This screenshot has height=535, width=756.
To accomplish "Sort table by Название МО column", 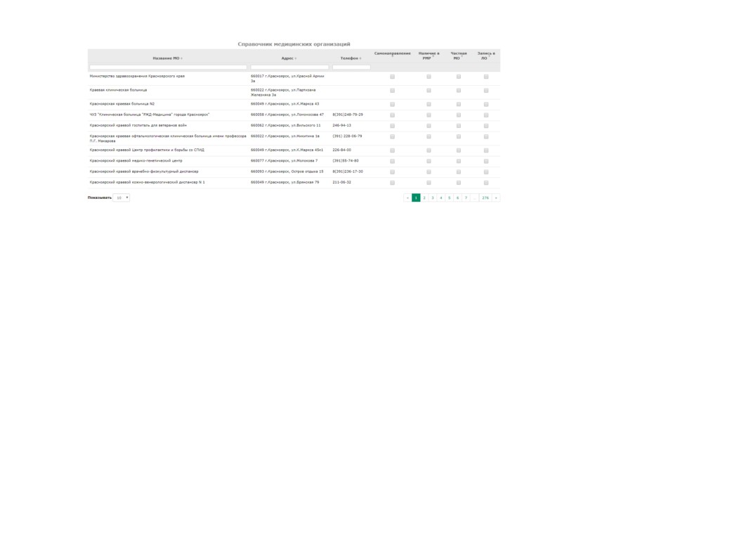I will [167, 58].
